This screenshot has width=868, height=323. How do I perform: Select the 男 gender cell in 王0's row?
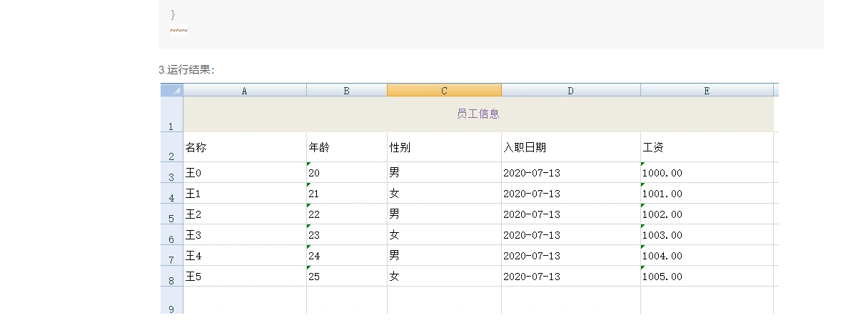444,173
